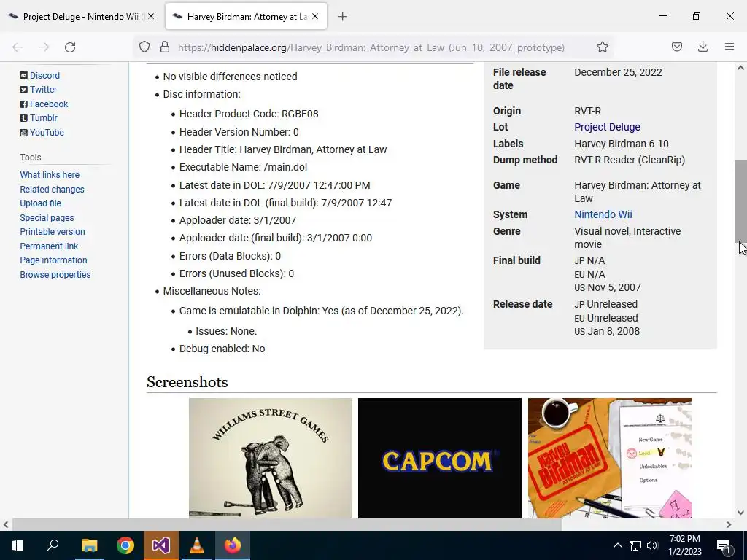The image size is (747, 560).
Task: Click the 'Screenshots' section heading
Action: (187, 382)
